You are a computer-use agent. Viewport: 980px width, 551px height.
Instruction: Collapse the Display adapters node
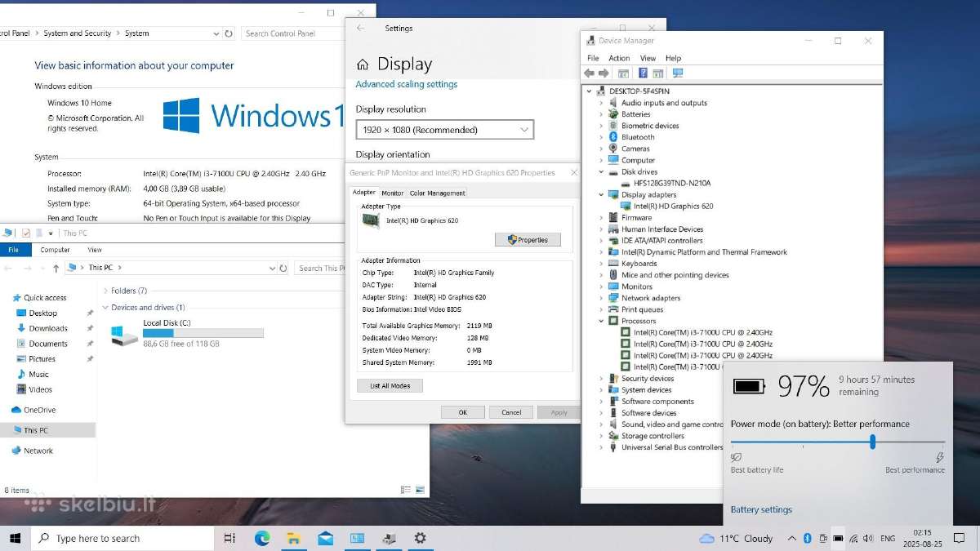601,194
